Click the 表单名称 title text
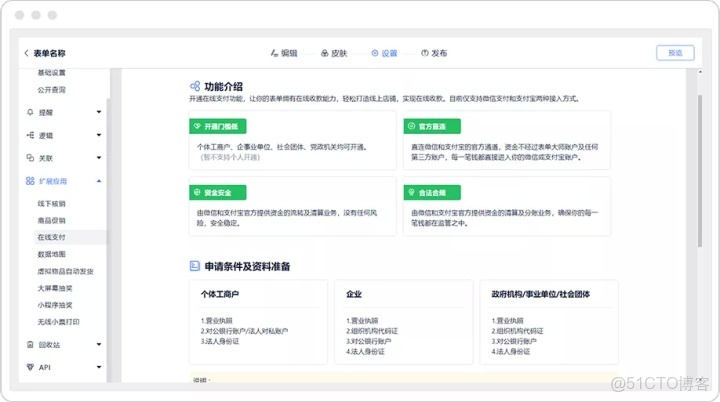 click(49, 53)
